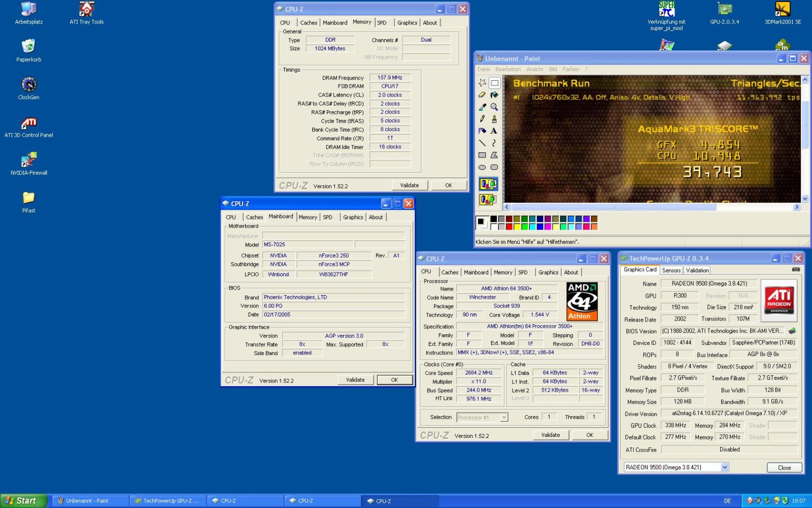Save GPU BIOS using chip icon
The width and height of the screenshot is (812, 508).
792,331
